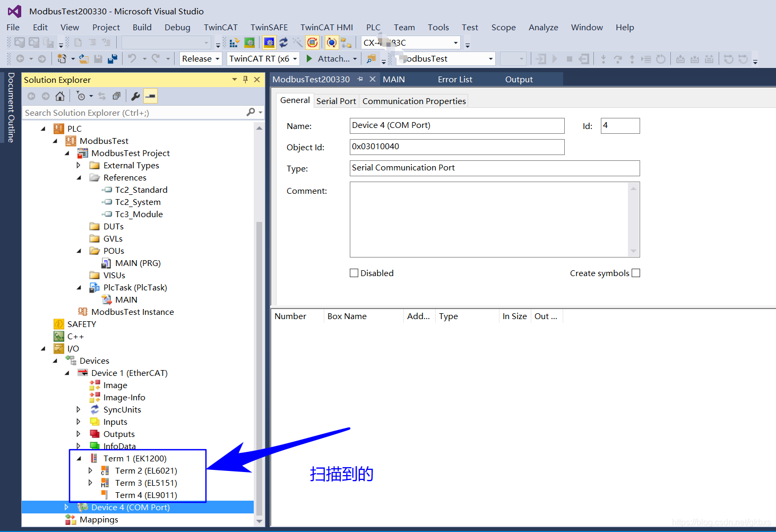Click the Restart TwinCAT Config Mode blue icon
This screenshot has width=776, height=532.
[269, 42]
